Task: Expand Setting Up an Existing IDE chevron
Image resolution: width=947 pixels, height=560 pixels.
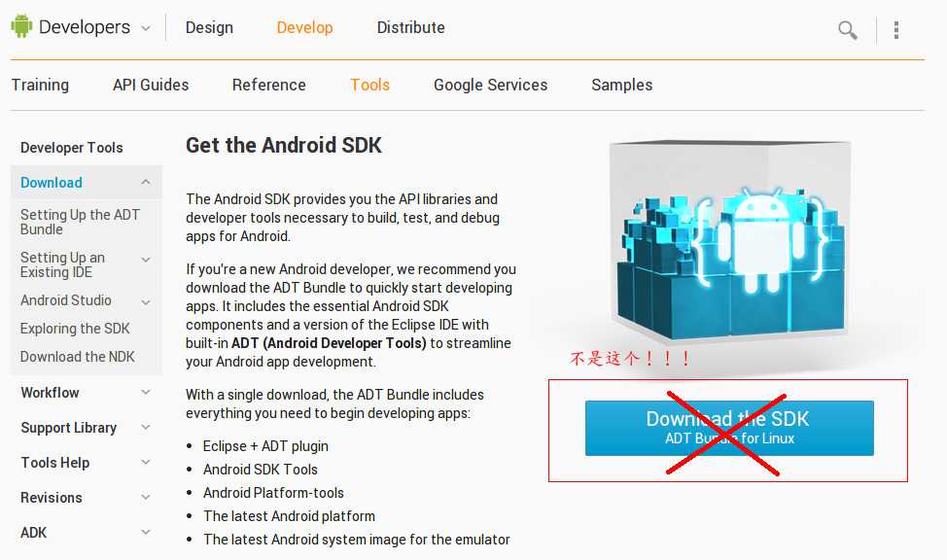Action: [146, 260]
